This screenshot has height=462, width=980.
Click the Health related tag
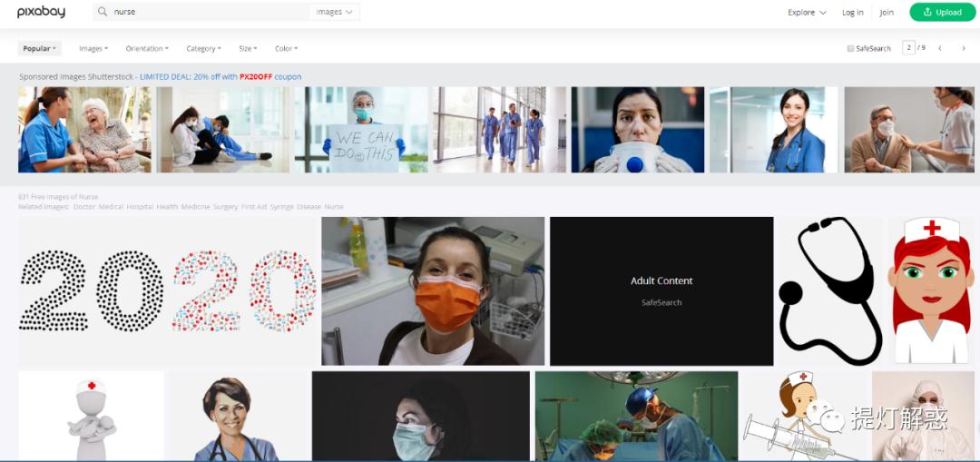(168, 207)
